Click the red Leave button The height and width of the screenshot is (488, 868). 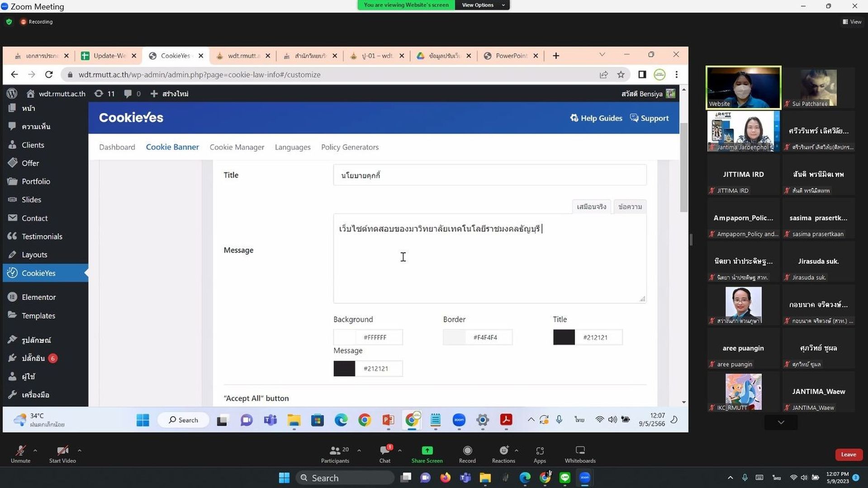pyautogui.click(x=848, y=455)
